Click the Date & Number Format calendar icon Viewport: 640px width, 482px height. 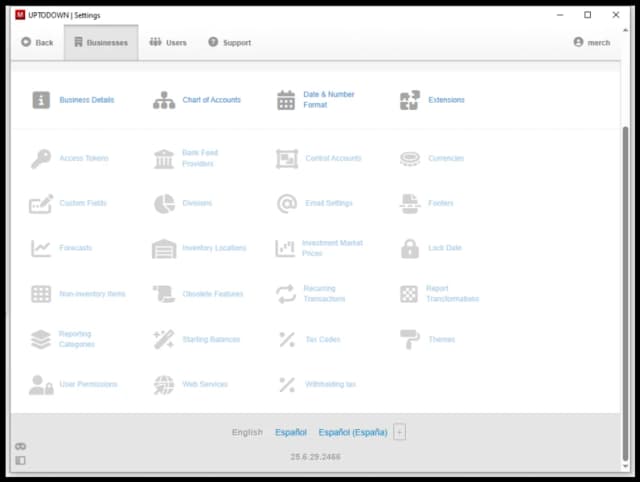286,100
